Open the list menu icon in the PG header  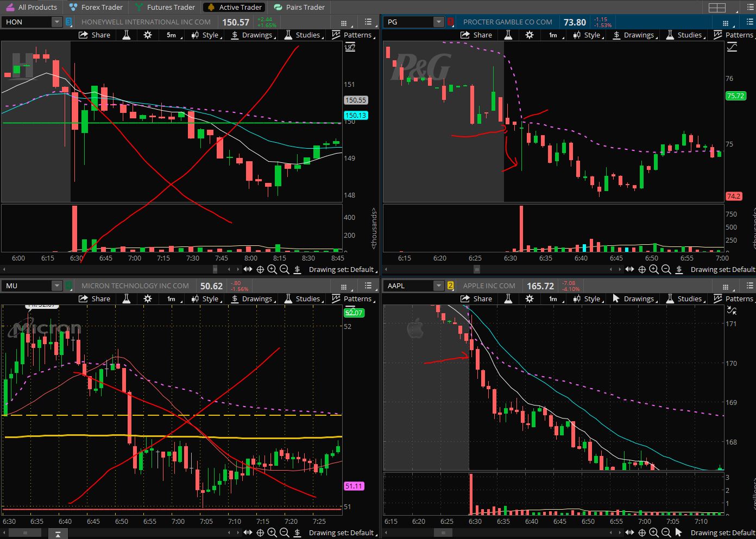click(750, 22)
